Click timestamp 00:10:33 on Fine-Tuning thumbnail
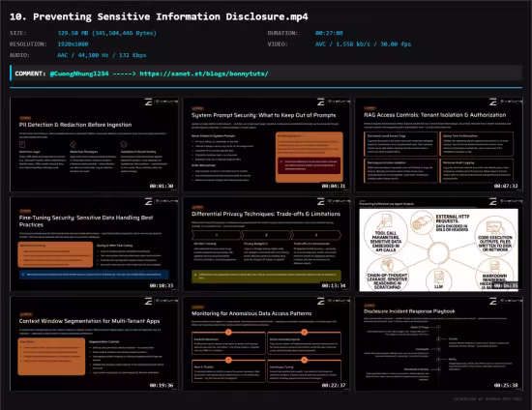Screen dimensions: 532x410 (x=162, y=285)
